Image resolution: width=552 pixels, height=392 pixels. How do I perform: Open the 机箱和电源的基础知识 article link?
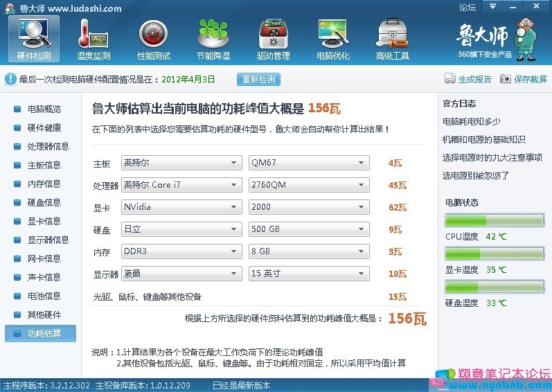[483, 140]
